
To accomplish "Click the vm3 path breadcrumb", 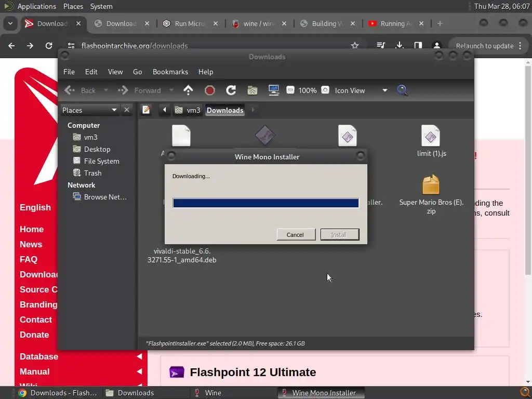I will [x=188, y=110].
